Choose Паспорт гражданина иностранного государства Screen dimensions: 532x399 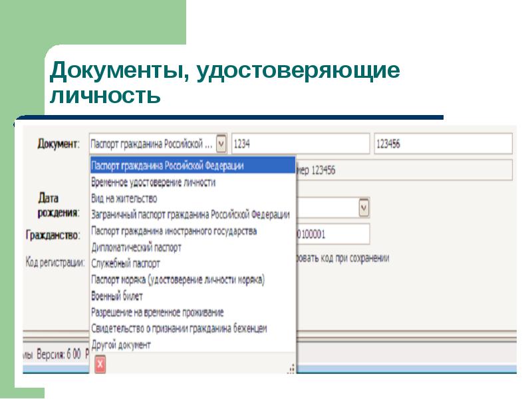[174, 231]
